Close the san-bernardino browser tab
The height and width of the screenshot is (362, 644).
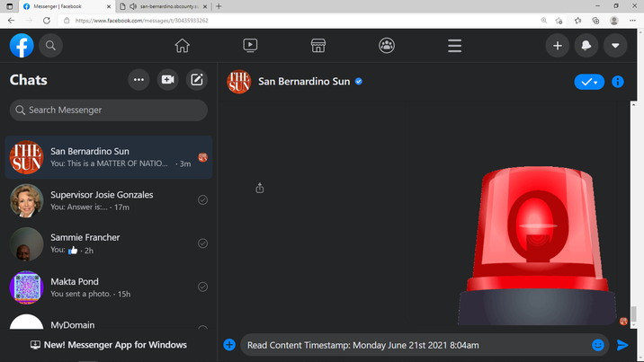(205, 6)
